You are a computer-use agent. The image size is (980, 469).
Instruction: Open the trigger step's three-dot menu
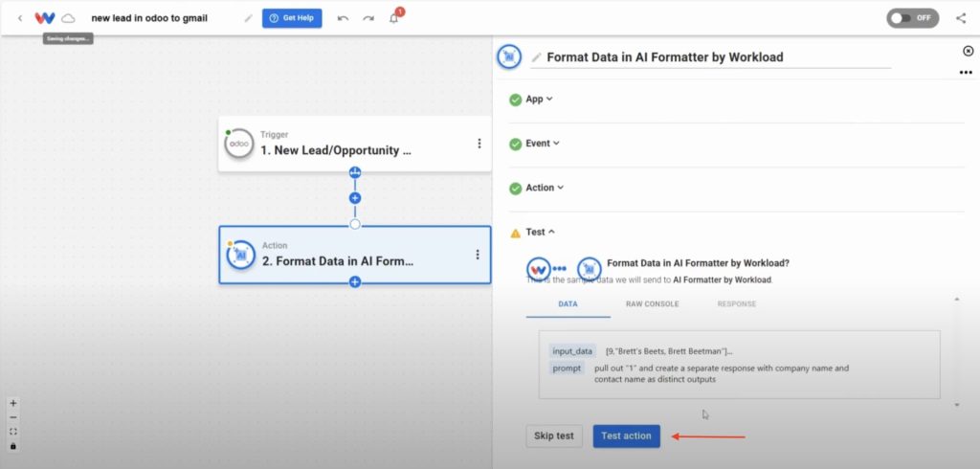479,144
